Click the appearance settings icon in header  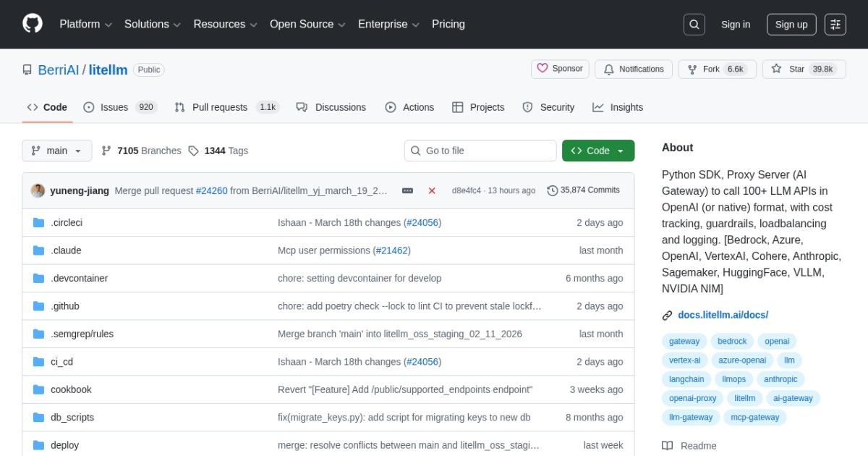835,25
